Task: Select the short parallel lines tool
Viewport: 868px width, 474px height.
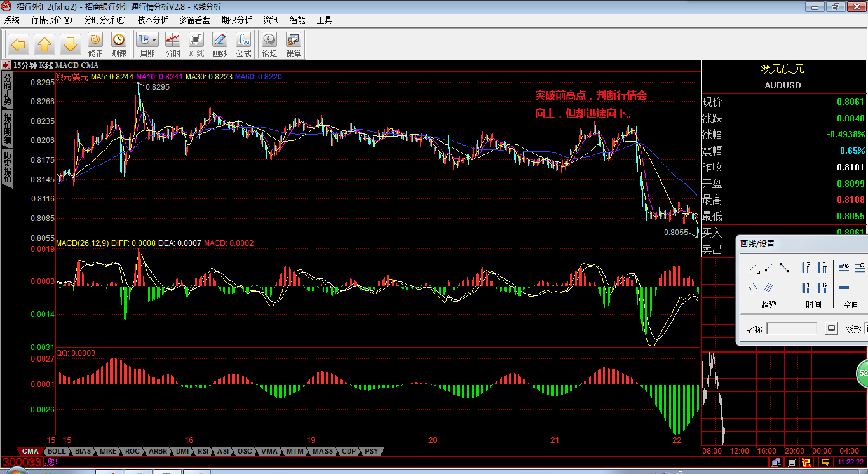Action: coord(754,288)
